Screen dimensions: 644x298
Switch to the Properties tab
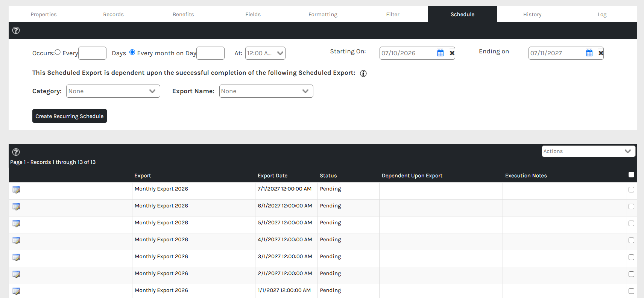pyautogui.click(x=44, y=14)
